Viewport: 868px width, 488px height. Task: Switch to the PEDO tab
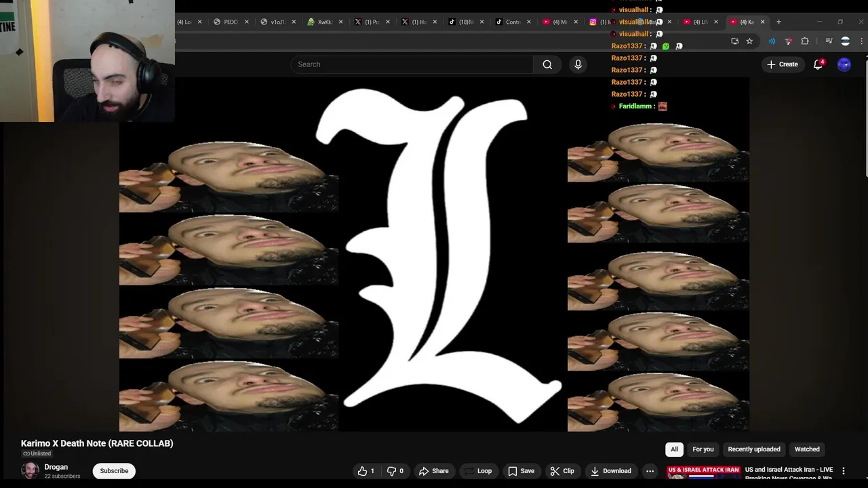coord(231,22)
